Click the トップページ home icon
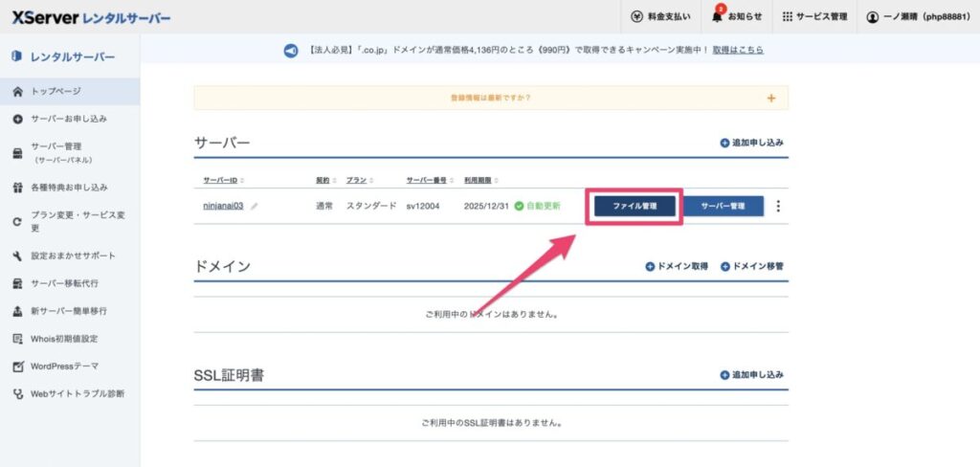980x467 pixels. [17, 92]
